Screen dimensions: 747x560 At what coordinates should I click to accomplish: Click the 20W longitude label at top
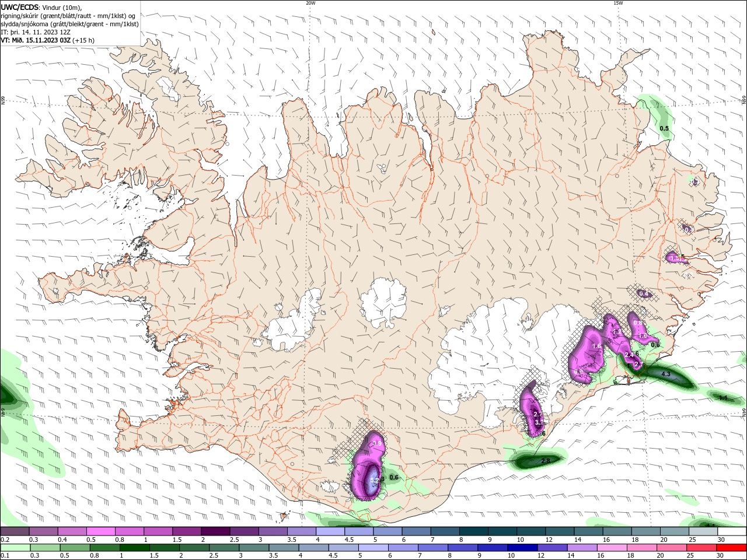[310, 3]
